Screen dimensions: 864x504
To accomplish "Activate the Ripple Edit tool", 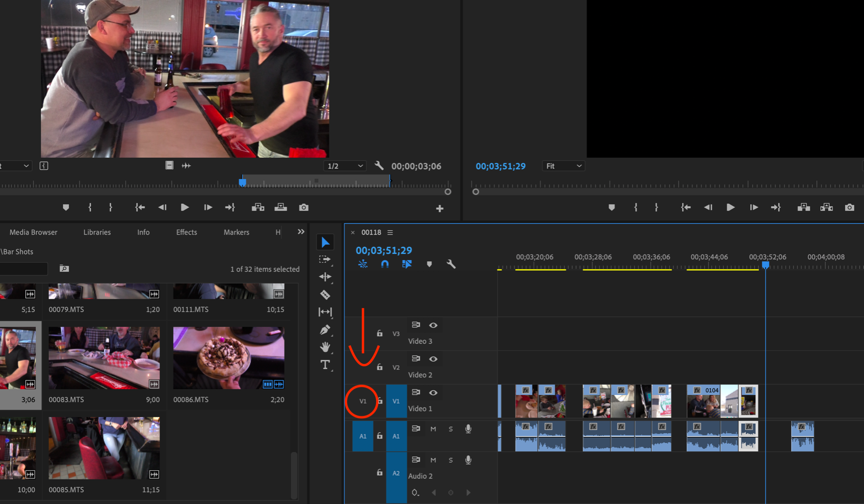I will click(326, 277).
